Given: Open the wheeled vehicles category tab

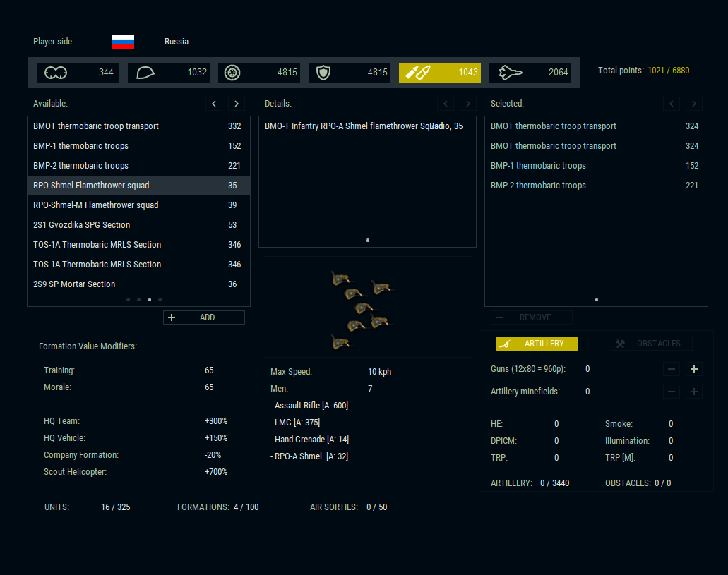Looking at the screenshot, I should [259, 73].
